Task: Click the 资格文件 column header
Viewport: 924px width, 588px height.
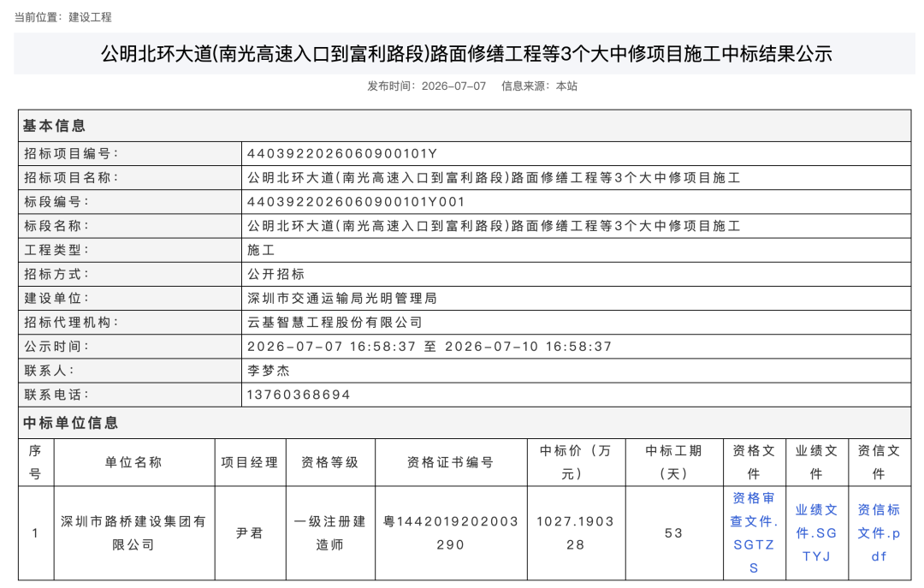Action: [x=755, y=462]
